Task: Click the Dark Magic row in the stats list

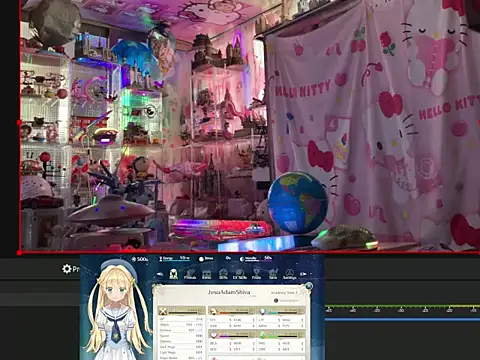Action: point(181,347)
